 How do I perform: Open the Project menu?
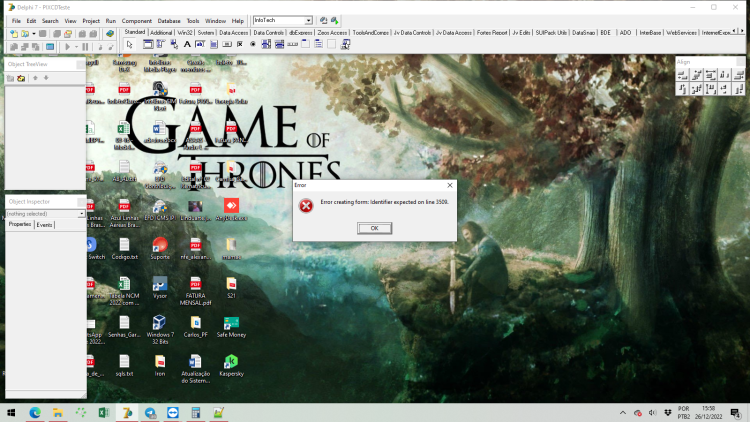(x=91, y=21)
